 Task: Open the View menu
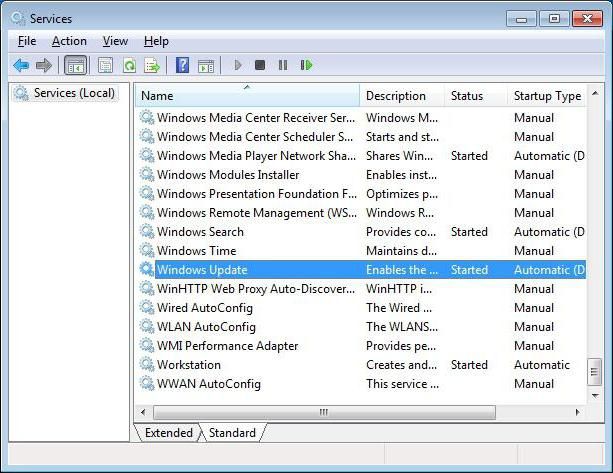tap(115, 41)
